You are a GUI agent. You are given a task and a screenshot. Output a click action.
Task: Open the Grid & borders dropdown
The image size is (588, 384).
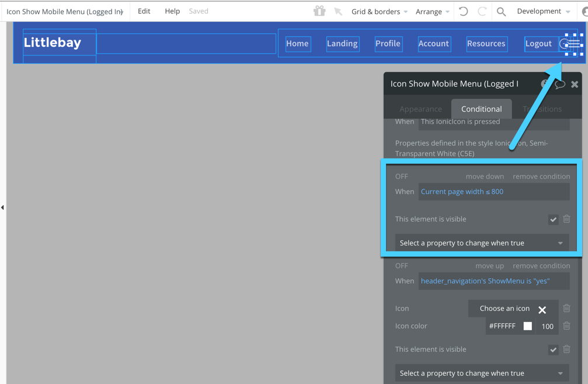click(x=380, y=11)
